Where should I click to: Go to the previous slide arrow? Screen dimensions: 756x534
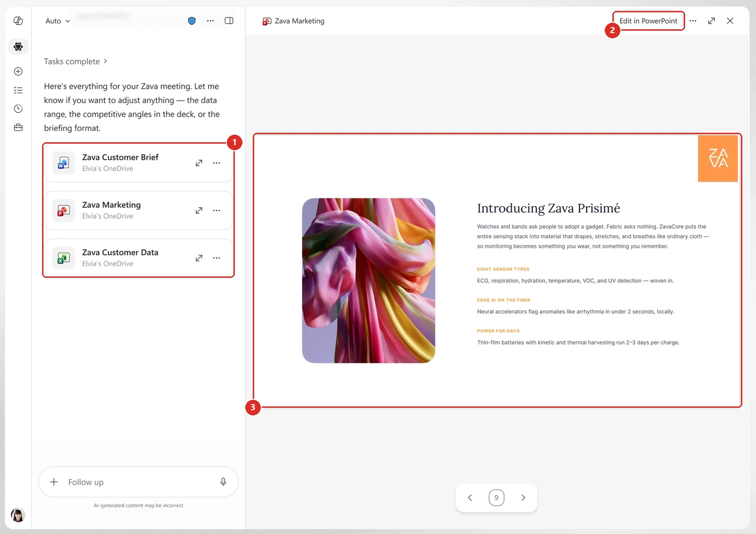point(470,498)
